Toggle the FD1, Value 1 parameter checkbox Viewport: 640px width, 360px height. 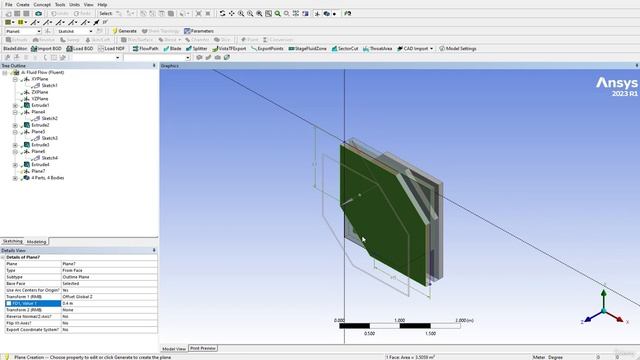coord(9,303)
